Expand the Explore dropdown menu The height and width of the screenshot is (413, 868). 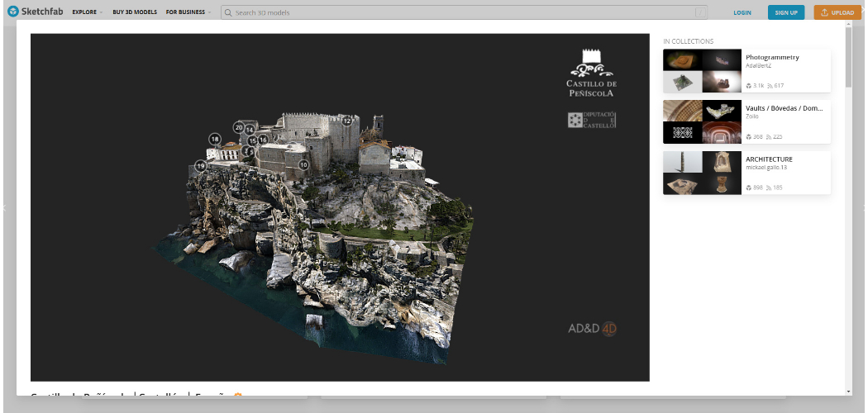[87, 12]
